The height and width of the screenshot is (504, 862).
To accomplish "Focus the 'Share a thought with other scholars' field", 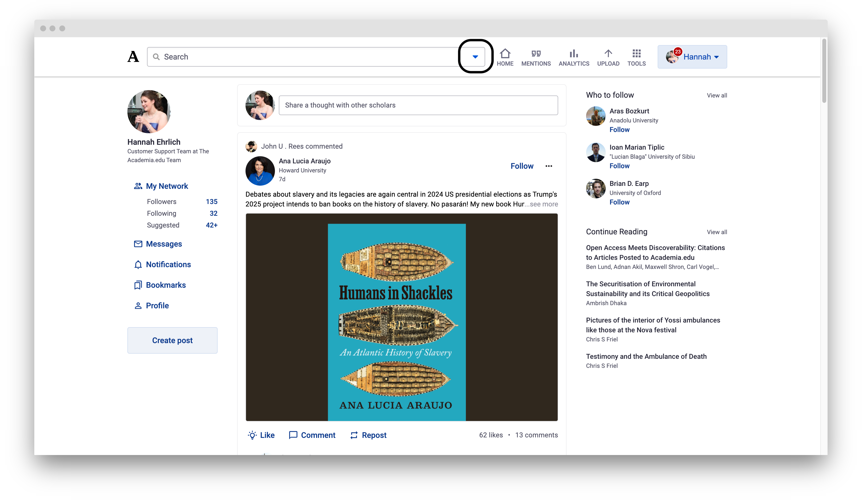I will [x=418, y=105].
